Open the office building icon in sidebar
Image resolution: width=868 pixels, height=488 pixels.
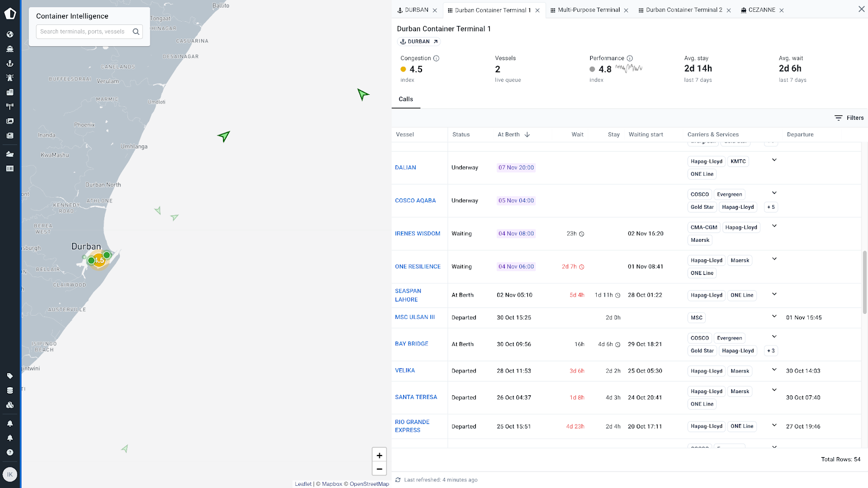[x=10, y=92]
